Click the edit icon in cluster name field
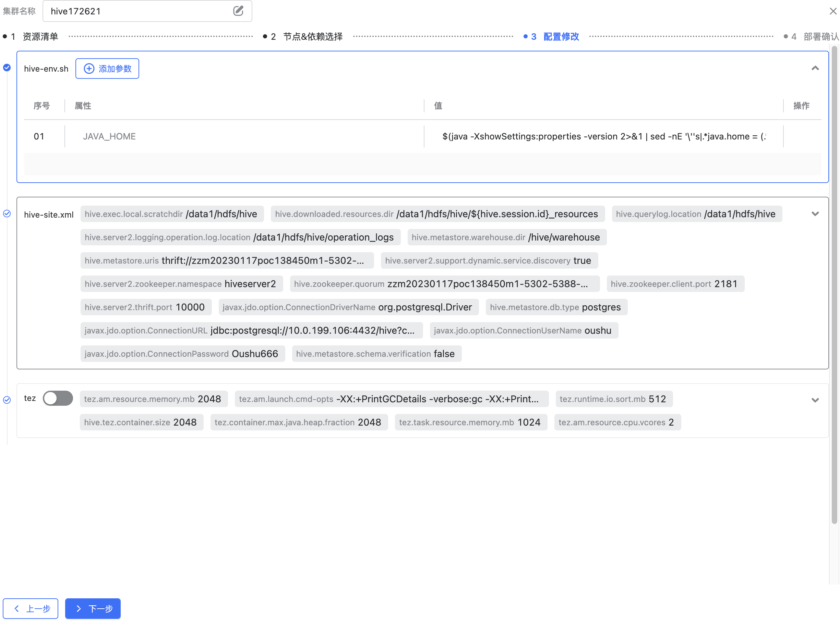This screenshot has width=840, height=623. coord(238,11)
